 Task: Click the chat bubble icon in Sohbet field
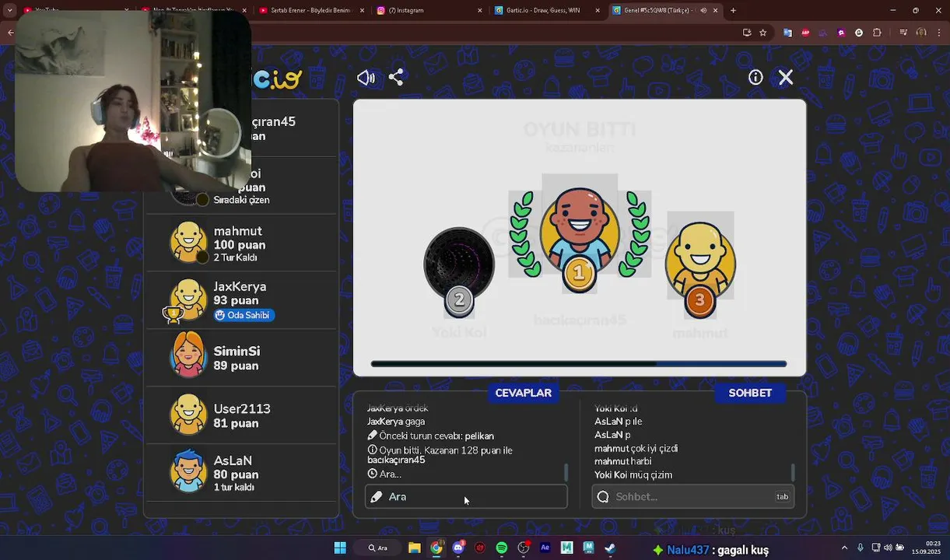coord(603,496)
